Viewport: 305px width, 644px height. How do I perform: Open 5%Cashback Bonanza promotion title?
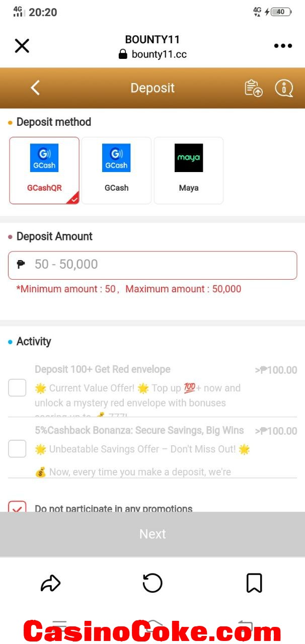pyautogui.click(x=139, y=430)
